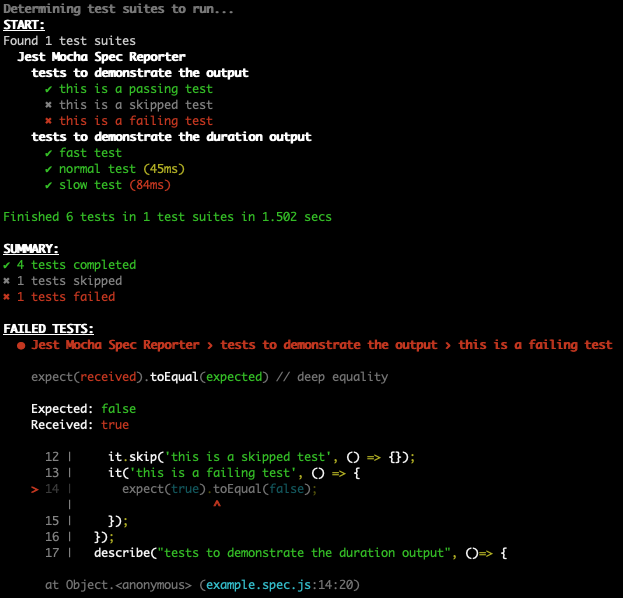Click the red '(84ms)' duration
Viewport: 623px width, 598px height.
[150, 185]
